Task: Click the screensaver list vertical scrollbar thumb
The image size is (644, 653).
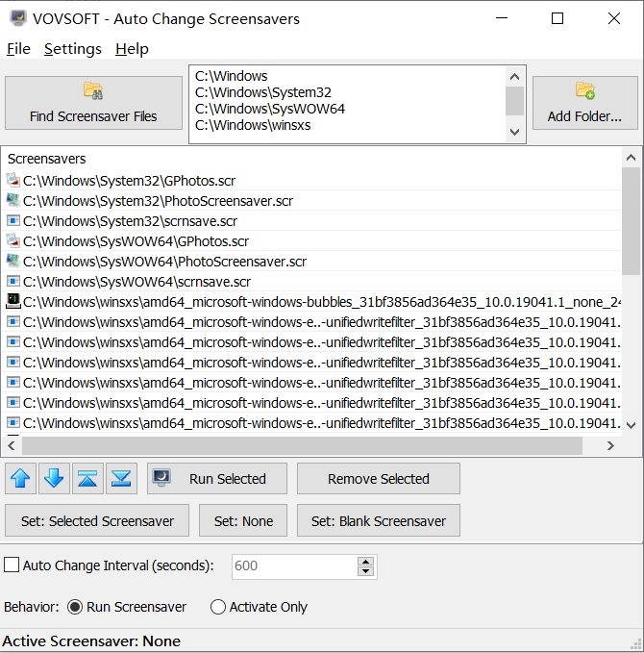Action: click(632, 221)
